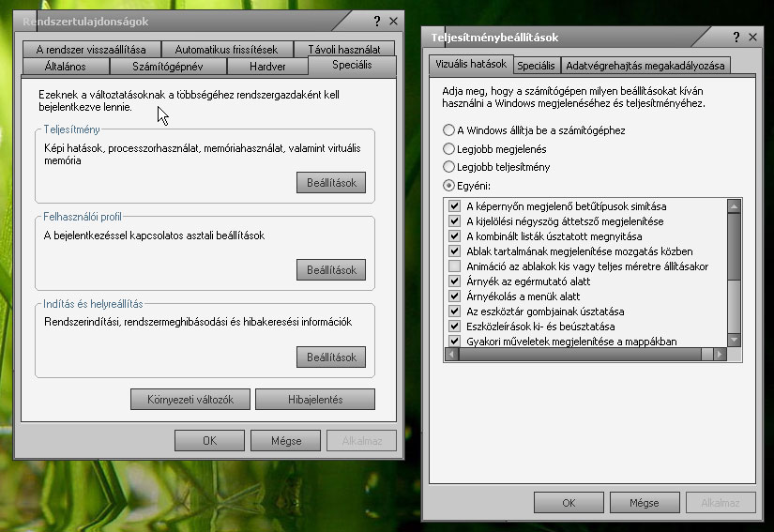Select 'A Windows állítja be a számítógéphez'
The width and height of the screenshot is (774, 532).
point(449,130)
